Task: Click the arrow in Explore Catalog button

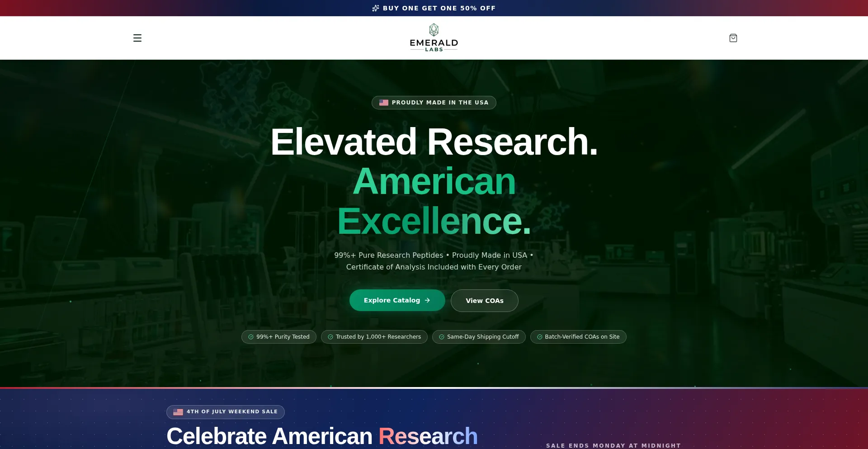Action: 427,300
